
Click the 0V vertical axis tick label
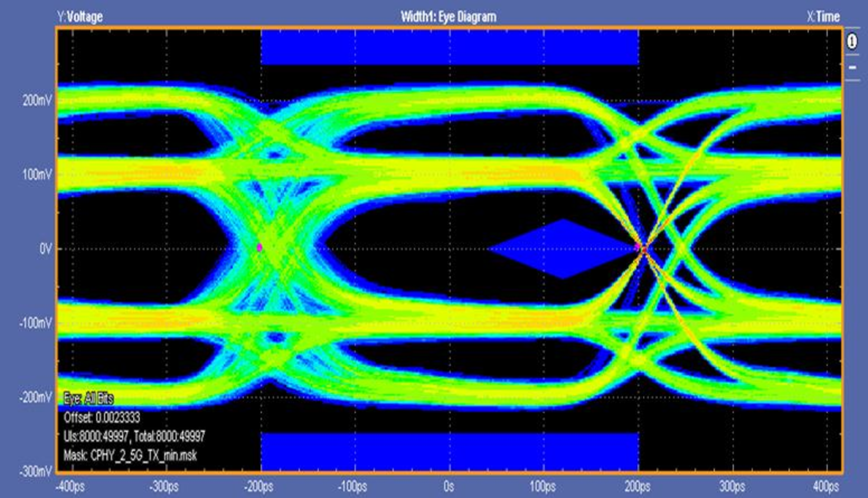(45, 249)
